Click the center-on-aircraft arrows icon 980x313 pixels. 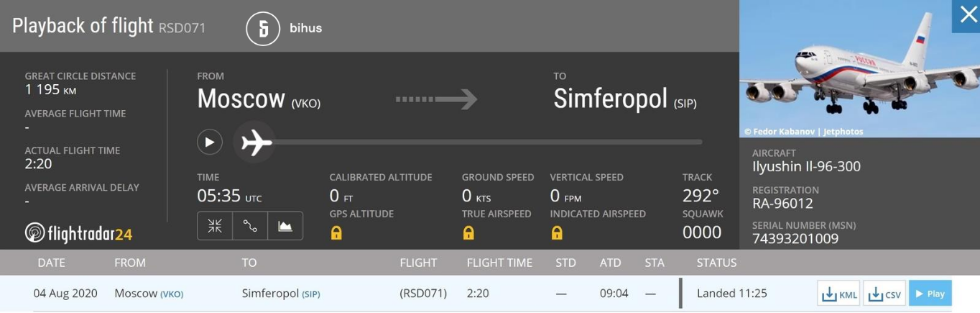click(x=215, y=226)
